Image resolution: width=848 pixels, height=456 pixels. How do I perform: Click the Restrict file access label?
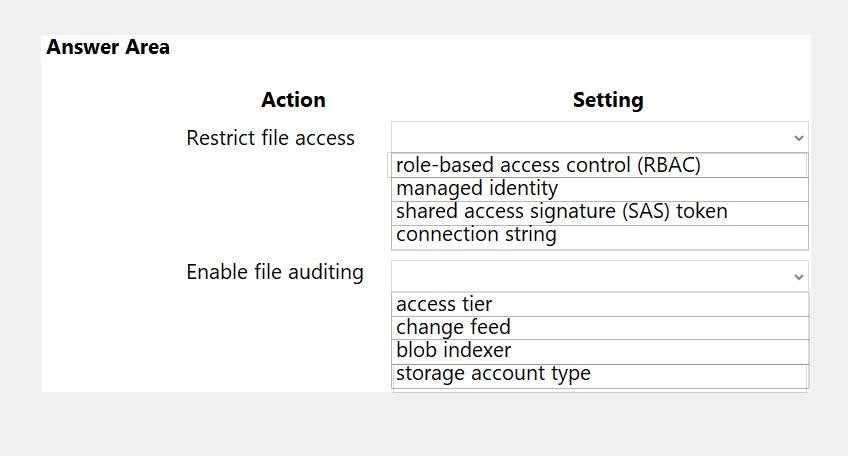coord(270,138)
